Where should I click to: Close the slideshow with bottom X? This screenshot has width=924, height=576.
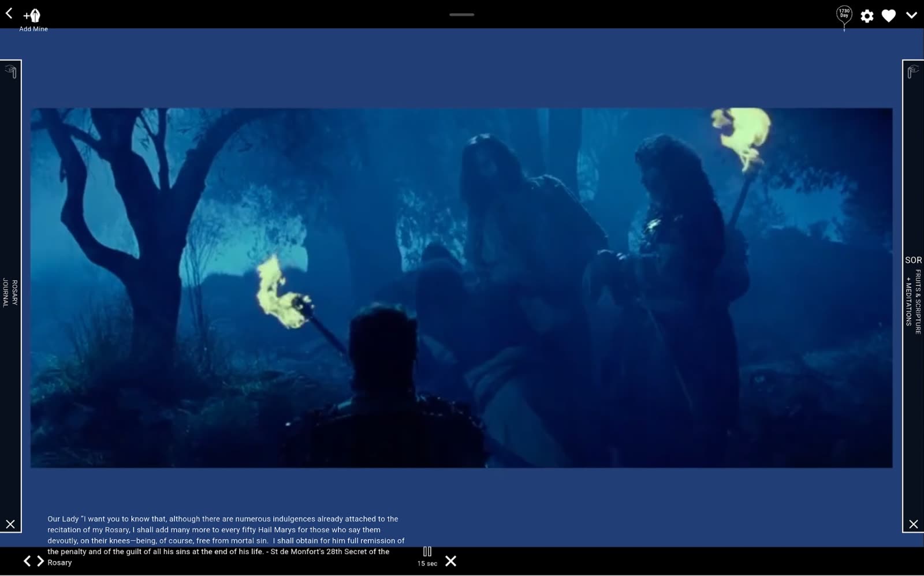(451, 561)
